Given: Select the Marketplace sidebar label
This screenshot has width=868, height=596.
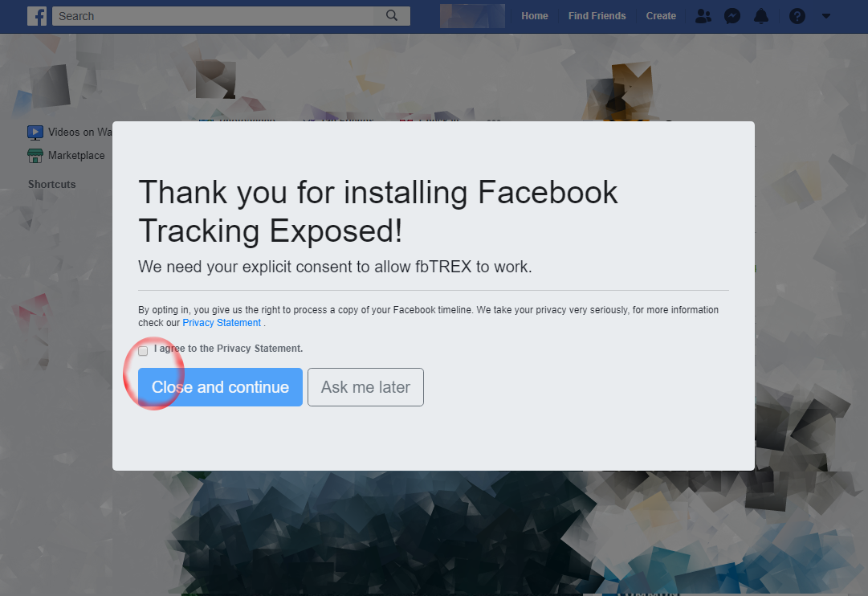Looking at the screenshot, I should [76, 156].
